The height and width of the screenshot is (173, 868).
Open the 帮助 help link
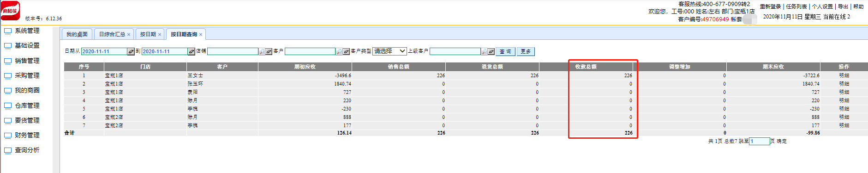(858, 6)
